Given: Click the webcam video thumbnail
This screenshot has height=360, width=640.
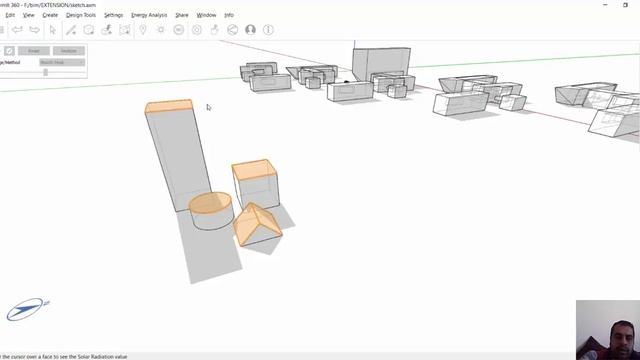Looking at the screenshot, I should pyautogui.click(x=608, y=330).
